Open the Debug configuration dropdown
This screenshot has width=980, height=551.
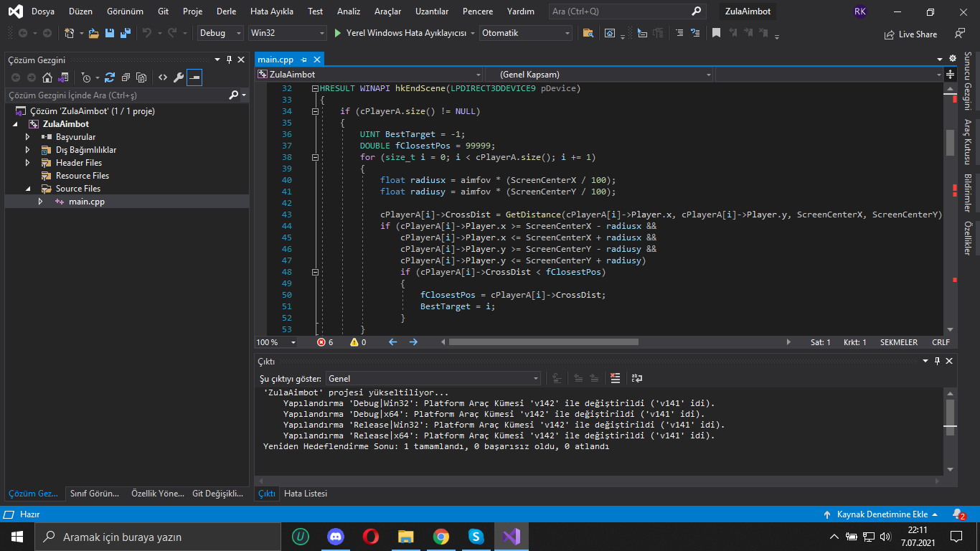coord(220,33)
